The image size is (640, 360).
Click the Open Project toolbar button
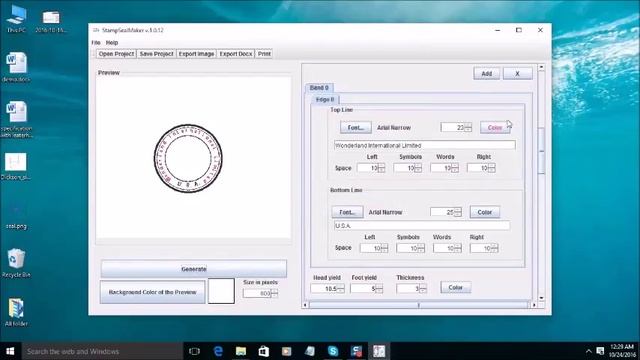click(116, 54)
